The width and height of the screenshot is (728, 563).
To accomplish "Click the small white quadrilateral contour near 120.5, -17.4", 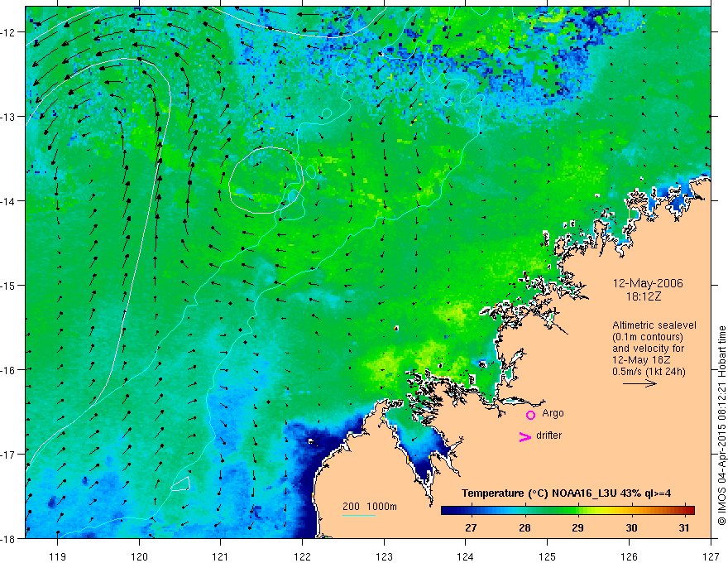I will coord(180,484).
